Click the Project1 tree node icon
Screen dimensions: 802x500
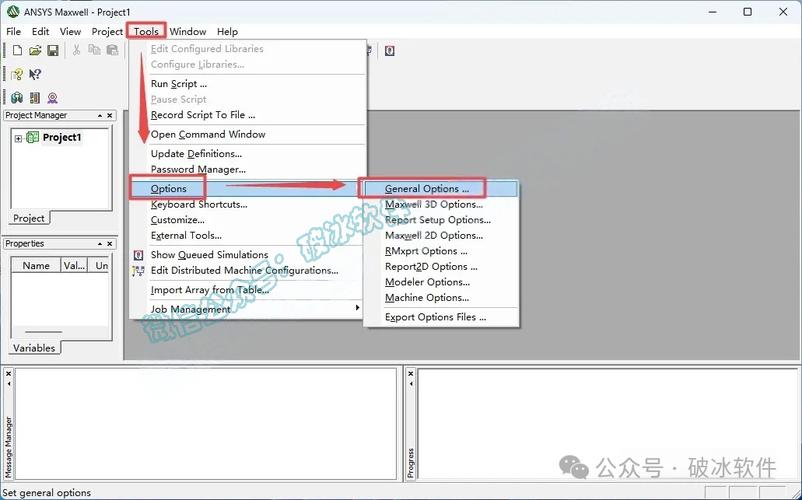click(x=33, y=137)
